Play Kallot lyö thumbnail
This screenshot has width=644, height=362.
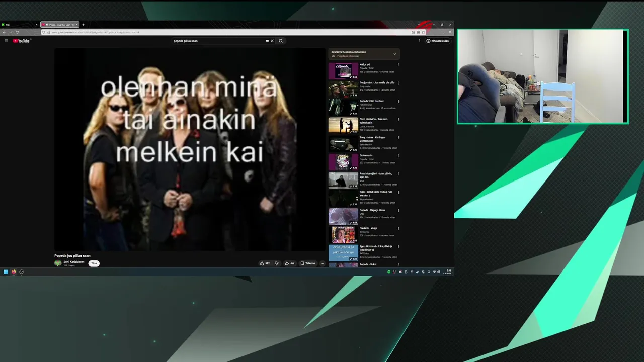coord(343,71)
